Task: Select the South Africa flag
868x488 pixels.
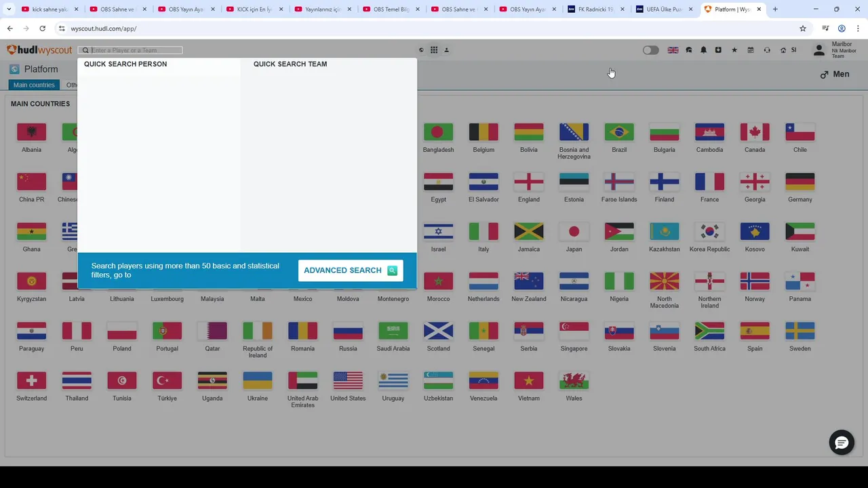Action: 710,331
